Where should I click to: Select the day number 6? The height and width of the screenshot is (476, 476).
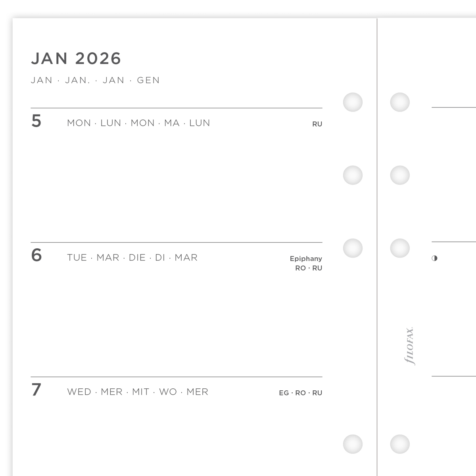[x=36, y=255]
